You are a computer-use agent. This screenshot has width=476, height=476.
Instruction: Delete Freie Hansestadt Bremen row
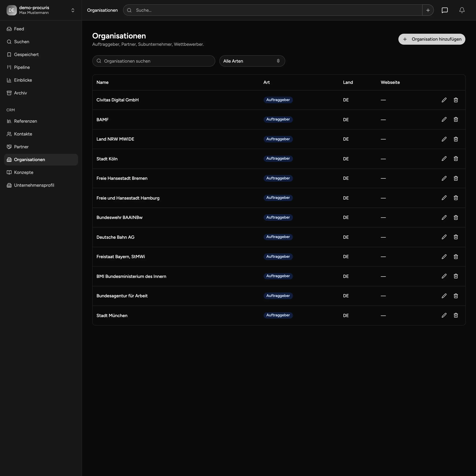(x=456, y=178)
